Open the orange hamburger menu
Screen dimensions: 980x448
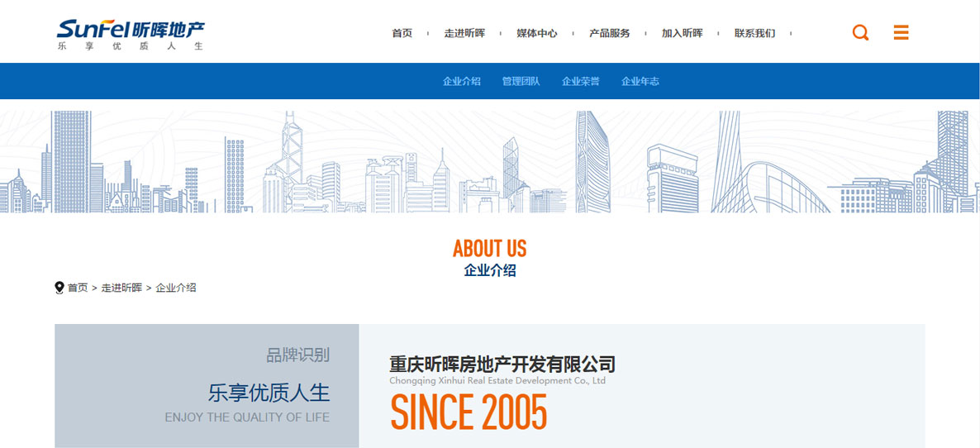901,32
